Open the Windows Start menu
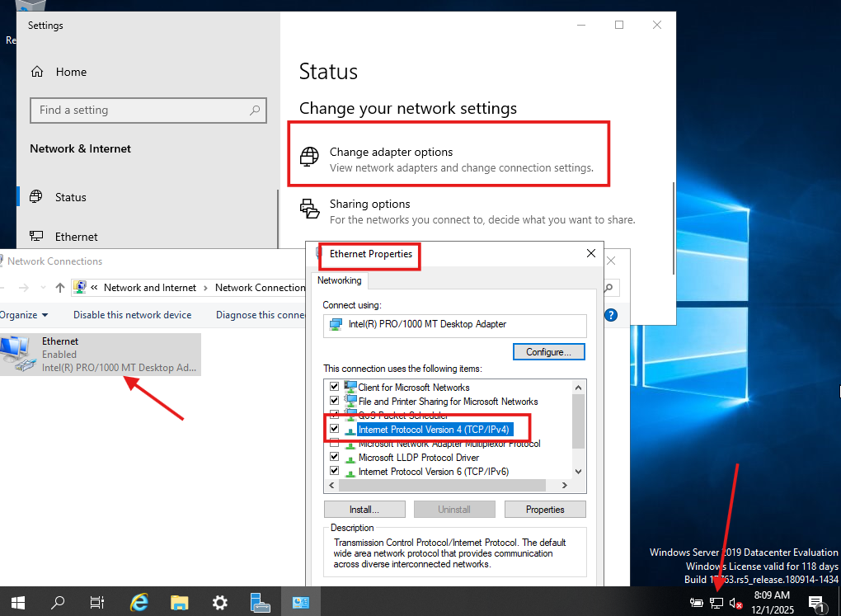 (17, 602)
